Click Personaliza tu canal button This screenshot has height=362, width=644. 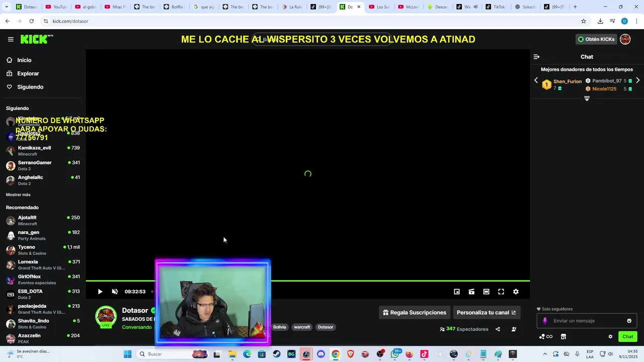(x=486, y=312)
